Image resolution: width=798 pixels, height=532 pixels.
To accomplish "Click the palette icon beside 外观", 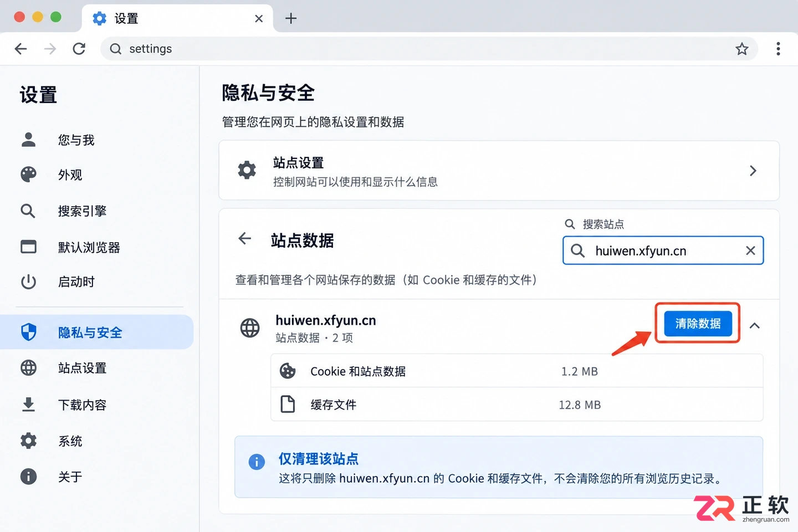I will pos(28,175).
